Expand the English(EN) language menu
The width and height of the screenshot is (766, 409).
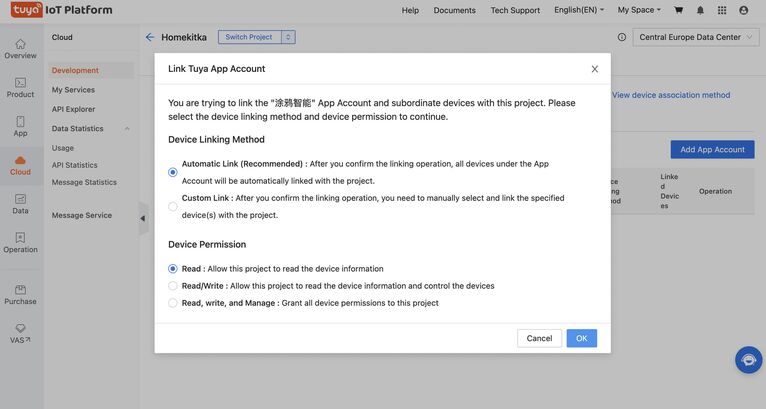coord(579,10)
